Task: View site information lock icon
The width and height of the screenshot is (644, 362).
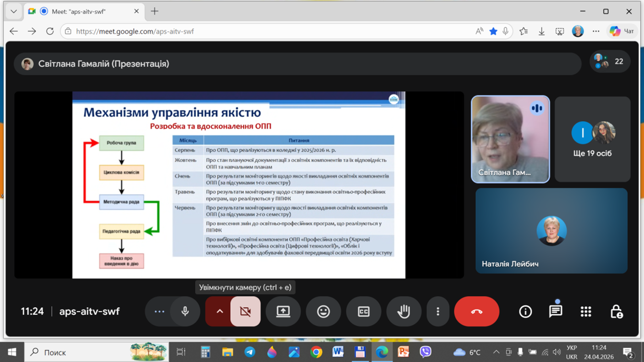Action: coord(68,32)
